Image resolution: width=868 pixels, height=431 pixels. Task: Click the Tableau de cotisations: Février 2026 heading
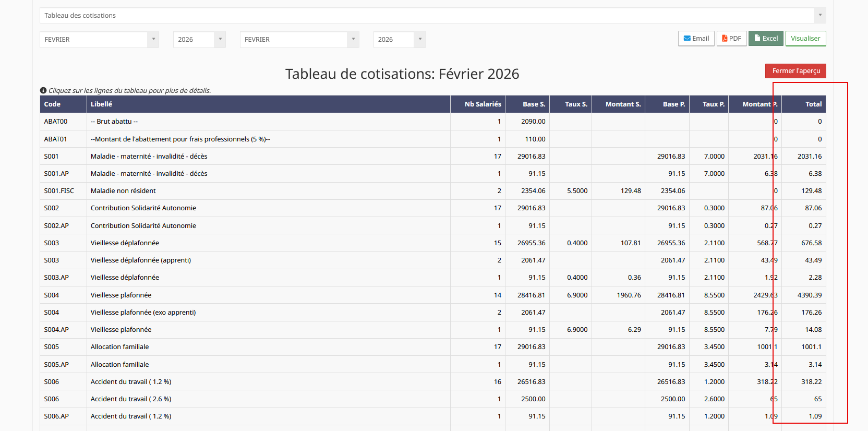[402, 74]
